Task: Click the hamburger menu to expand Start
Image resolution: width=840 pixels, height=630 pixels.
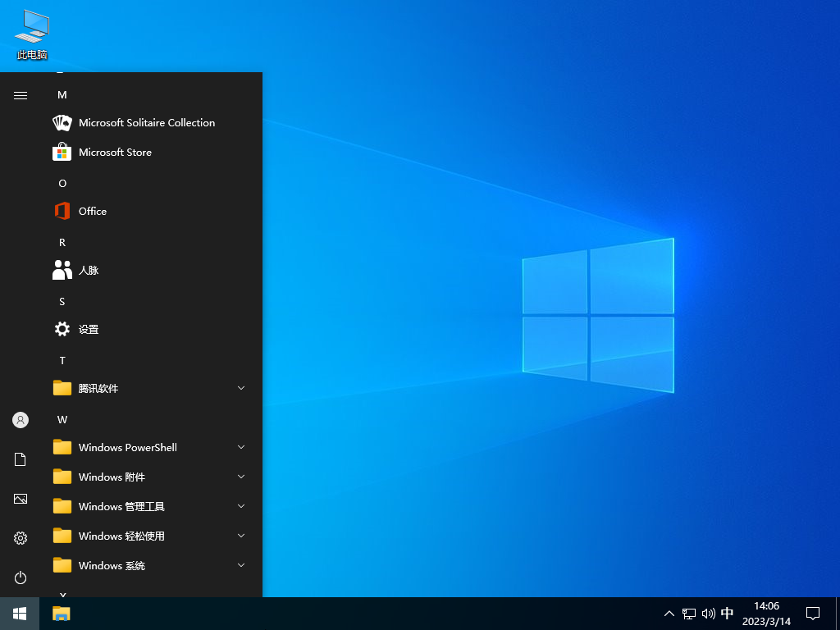Action: [x=21, y=95]
